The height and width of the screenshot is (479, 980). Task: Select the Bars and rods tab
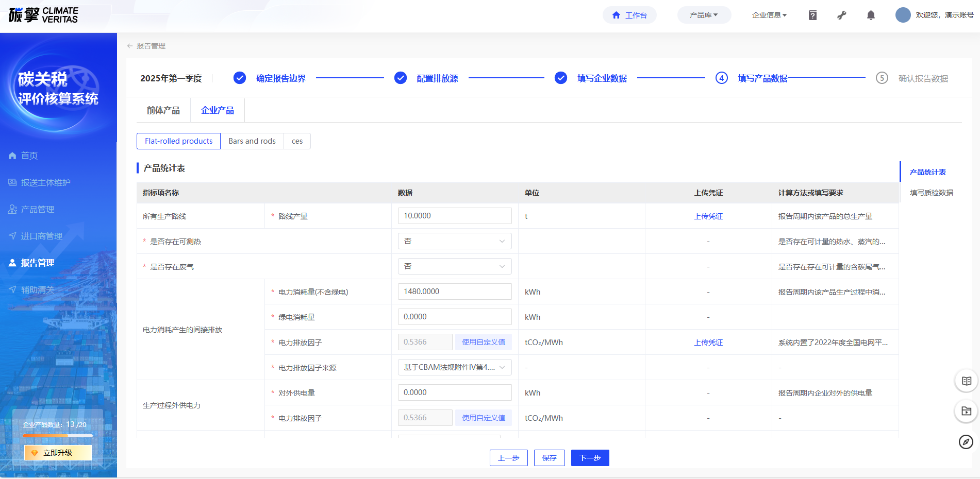point(252,141)
